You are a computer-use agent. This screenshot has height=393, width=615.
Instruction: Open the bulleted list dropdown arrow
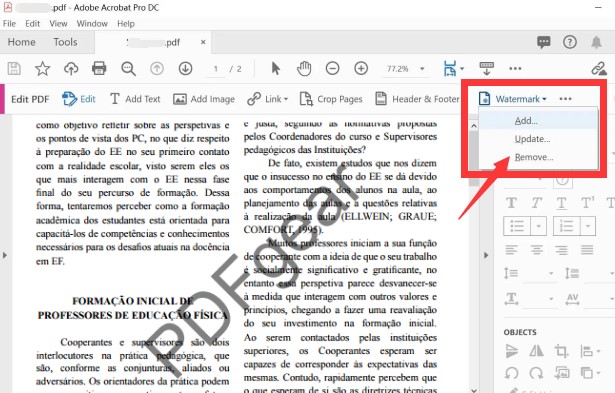539,226
